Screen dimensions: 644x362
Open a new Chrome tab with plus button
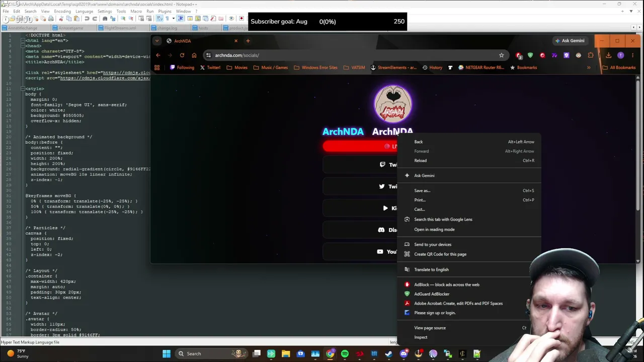coord(248,41)
